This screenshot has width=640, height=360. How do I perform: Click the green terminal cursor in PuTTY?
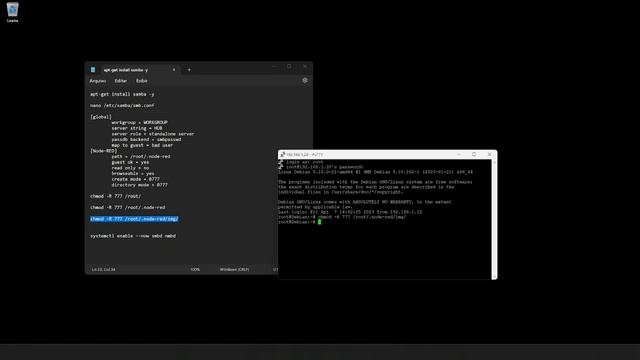point(320,222)
